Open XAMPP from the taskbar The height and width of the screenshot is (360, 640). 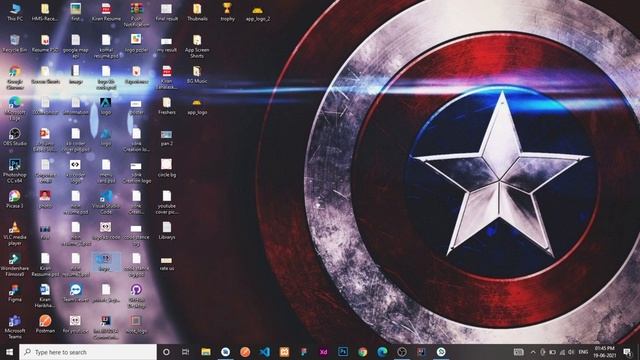tap(284, 352)
